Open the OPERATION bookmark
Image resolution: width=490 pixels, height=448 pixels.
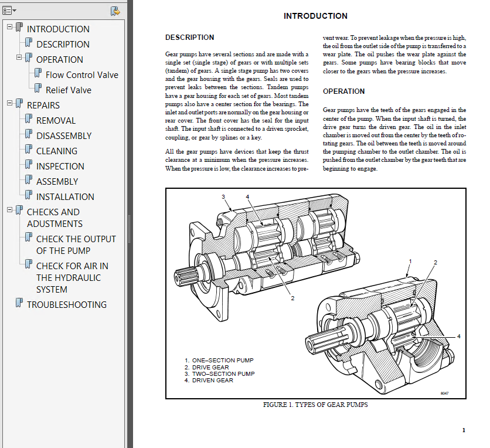pos(60,59)
